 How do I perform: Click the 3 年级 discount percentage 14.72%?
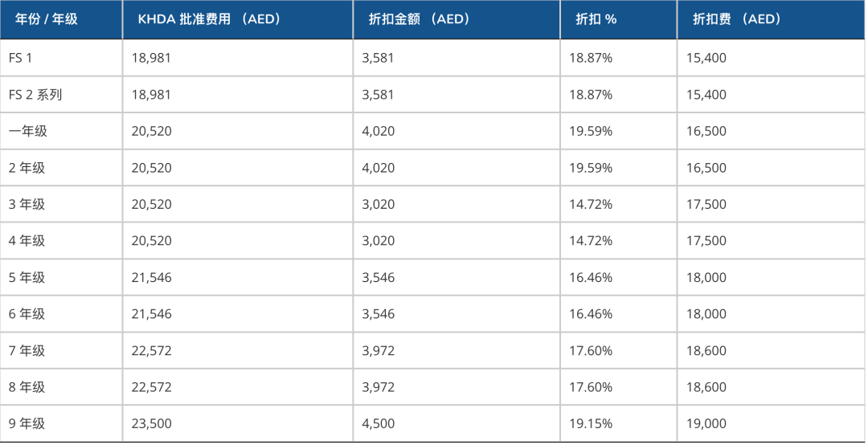point(591,204)
